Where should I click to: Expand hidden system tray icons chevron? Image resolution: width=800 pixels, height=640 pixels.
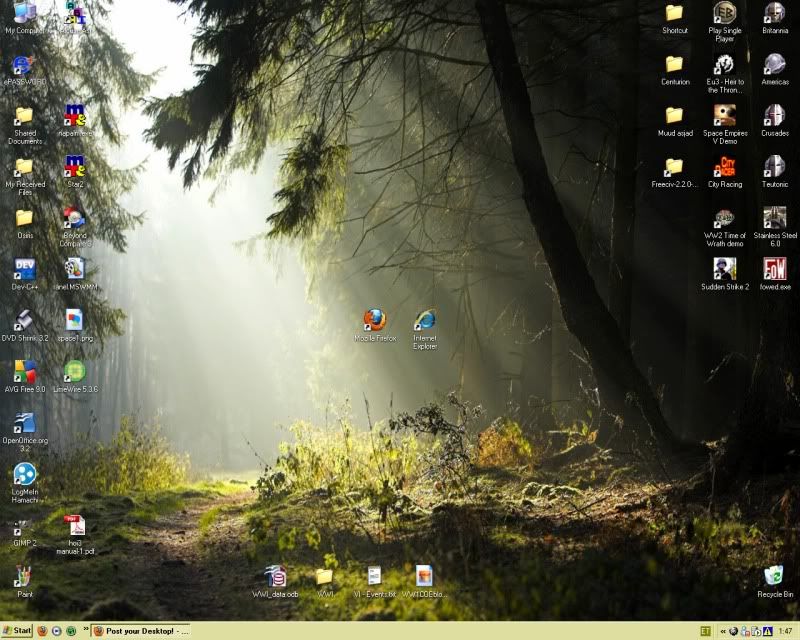(x=722, y=631)
